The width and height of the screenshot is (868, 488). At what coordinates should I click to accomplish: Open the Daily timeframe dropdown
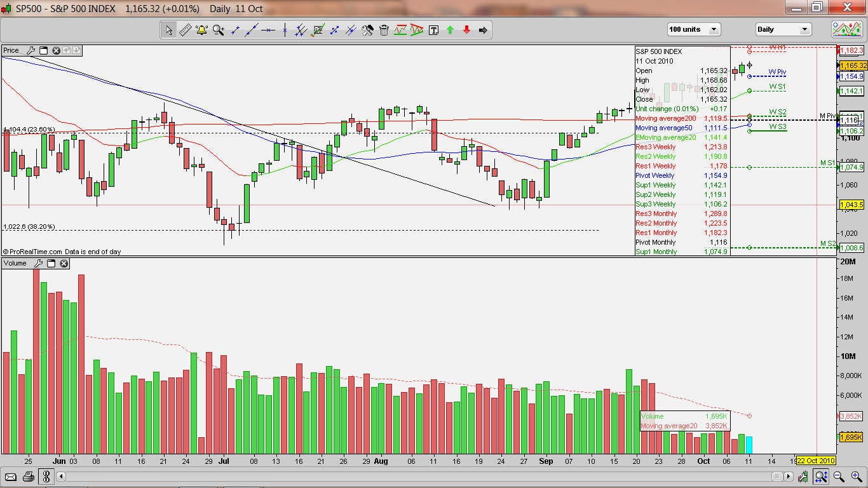783,29
